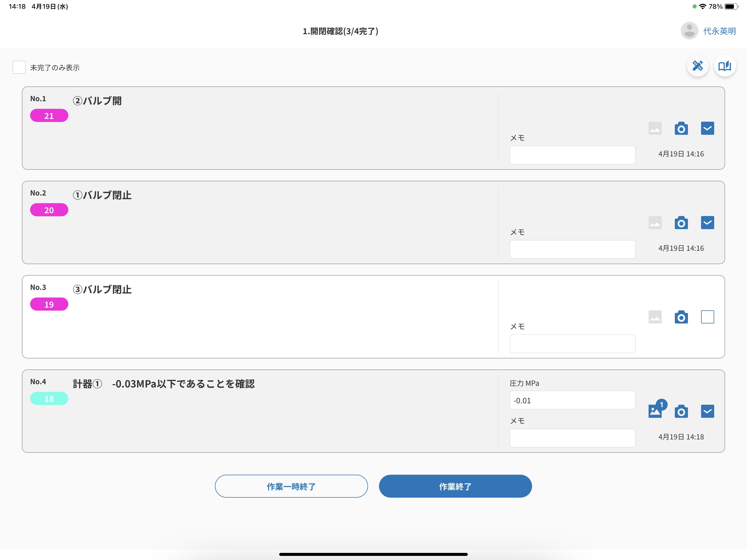Tap Wi-Fi icon in status bar
The image size is (747, 560).
pos(703,6)
